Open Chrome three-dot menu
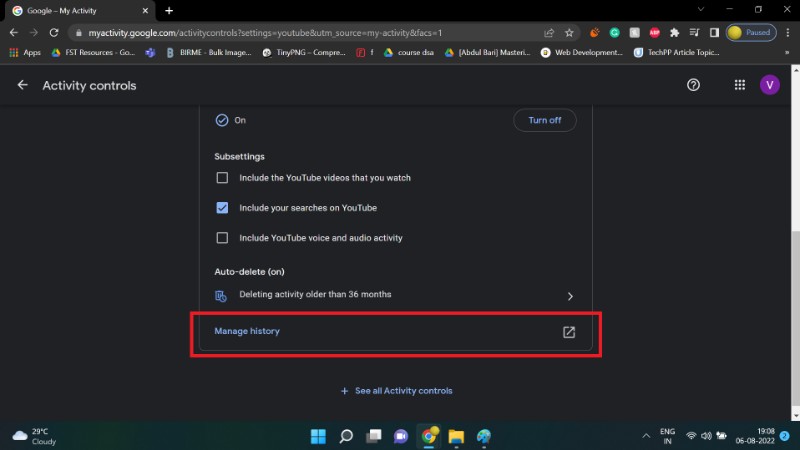This screenshot has width=800, height=450. click(x=787, y=32)
